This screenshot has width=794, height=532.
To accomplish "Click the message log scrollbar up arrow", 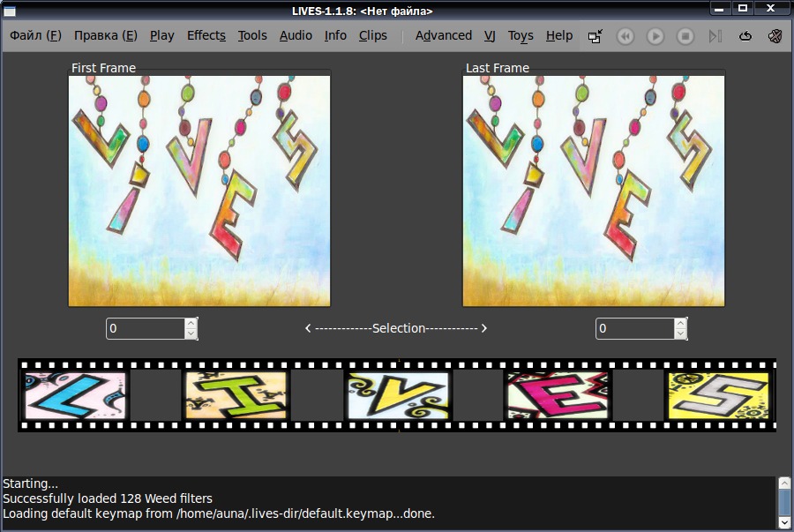I will [784, 483].
